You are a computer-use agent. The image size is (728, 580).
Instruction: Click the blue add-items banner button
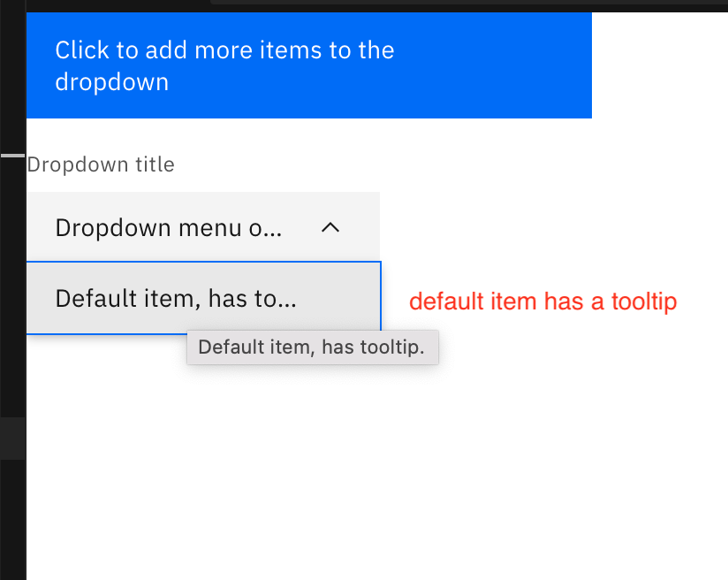(x=309, y=65)
